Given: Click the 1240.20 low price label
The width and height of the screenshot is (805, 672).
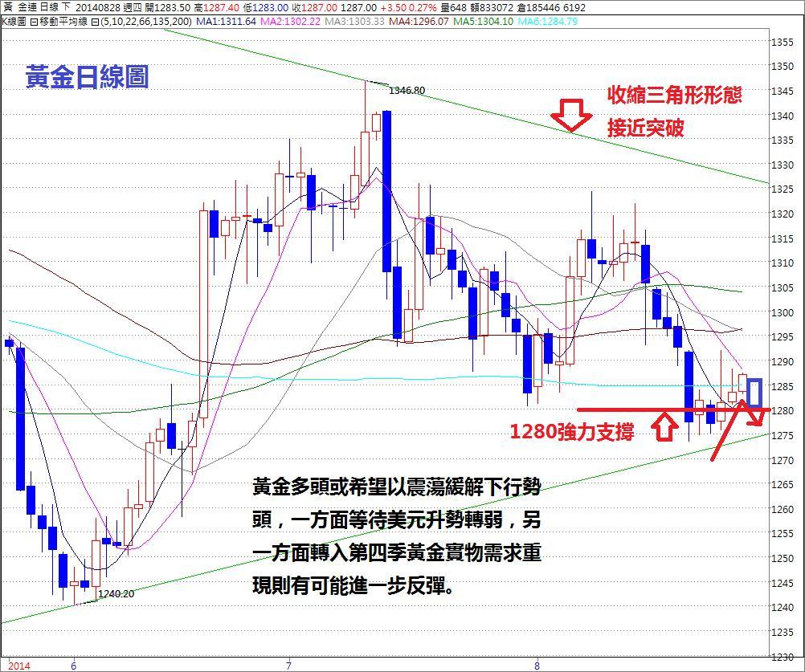Looking at the screenshot, I should (x=116, y=595).
